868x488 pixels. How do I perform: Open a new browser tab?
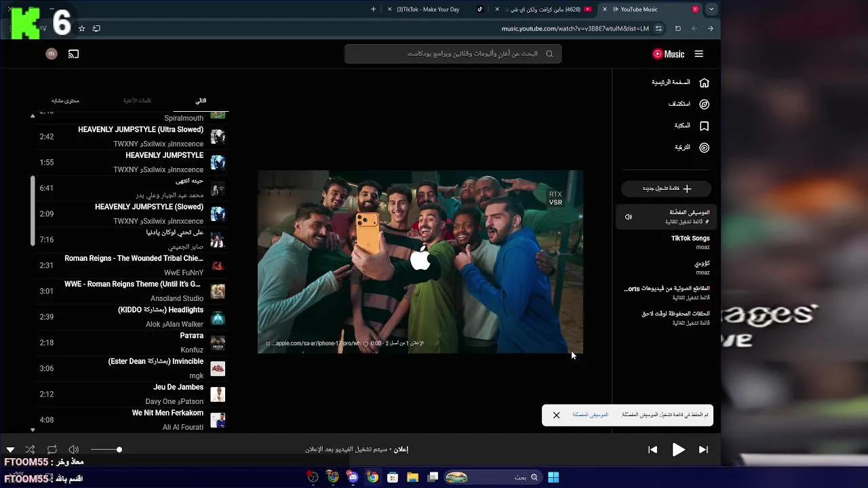coord(373,9)
